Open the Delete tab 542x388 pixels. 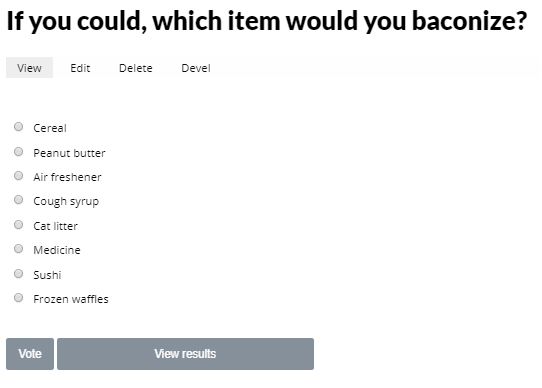136,68
